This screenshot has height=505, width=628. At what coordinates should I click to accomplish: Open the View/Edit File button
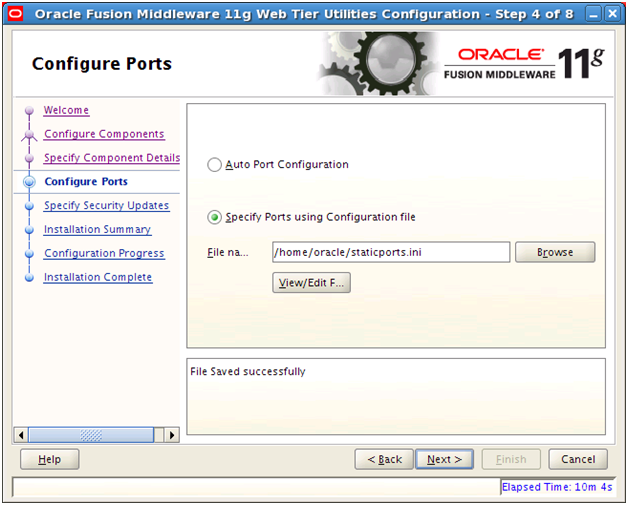tap(311, 283)
